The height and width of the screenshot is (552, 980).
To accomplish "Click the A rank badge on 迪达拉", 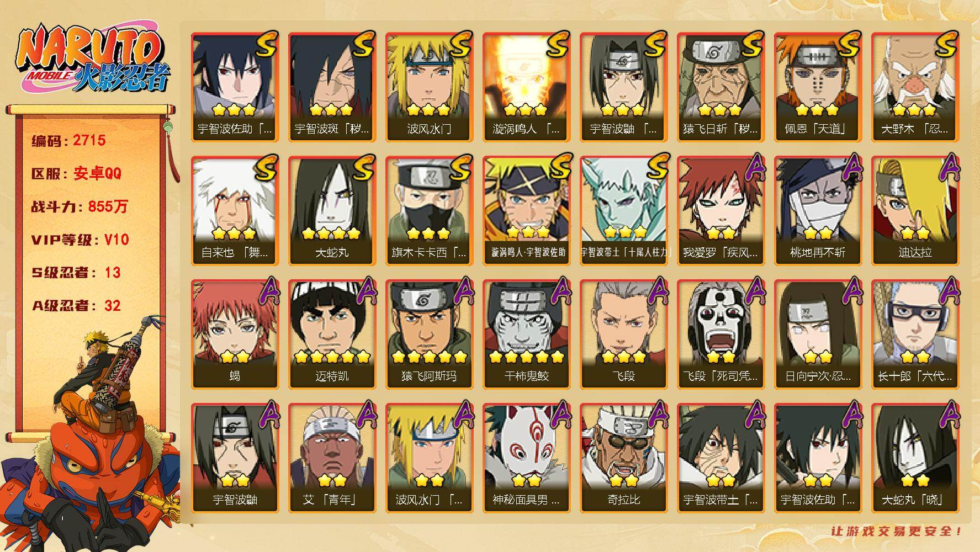I will click(x=948, y=167).
